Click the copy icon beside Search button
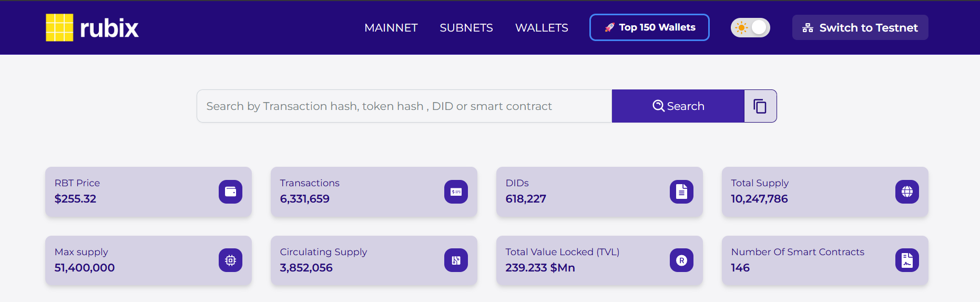 760,106
